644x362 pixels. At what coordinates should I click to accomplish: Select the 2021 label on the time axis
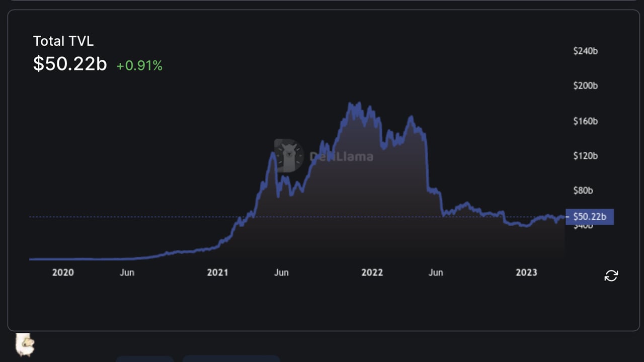pos(217,273)
